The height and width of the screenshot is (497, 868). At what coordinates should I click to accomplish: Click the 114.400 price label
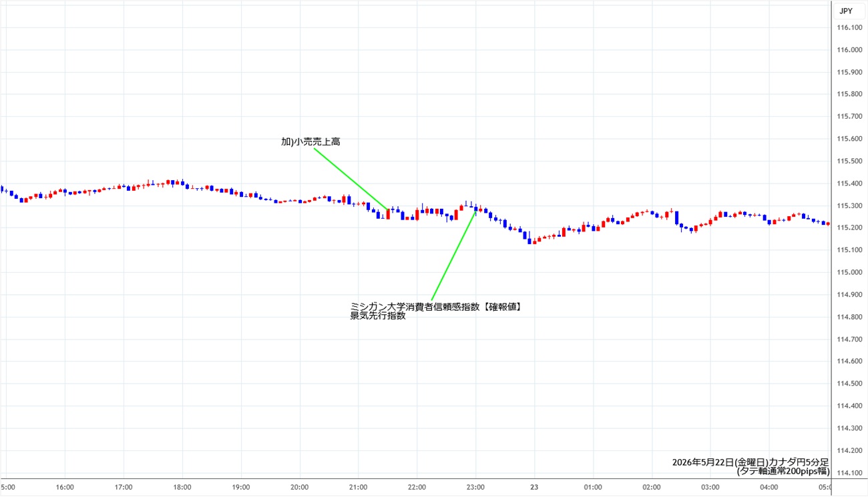[849, 406]
